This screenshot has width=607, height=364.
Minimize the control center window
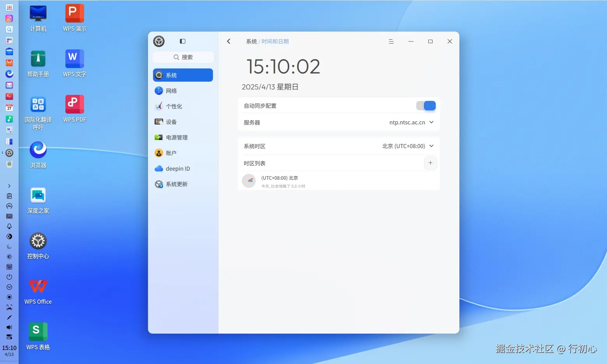(411, 41)
